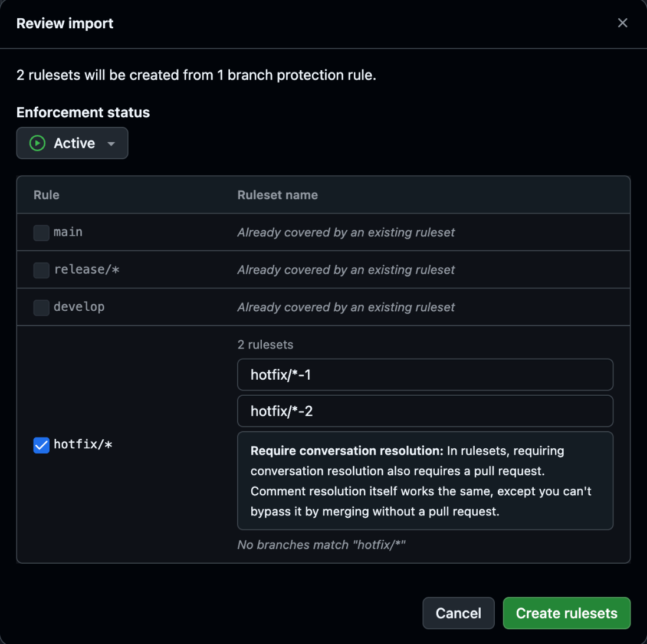
Task: Click the '2 rulesets will be created' summary
Action: click(196, 75)
